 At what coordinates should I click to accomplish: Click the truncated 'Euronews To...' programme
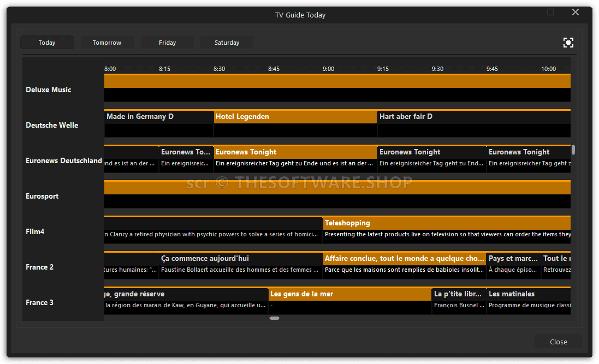[186, 159]
